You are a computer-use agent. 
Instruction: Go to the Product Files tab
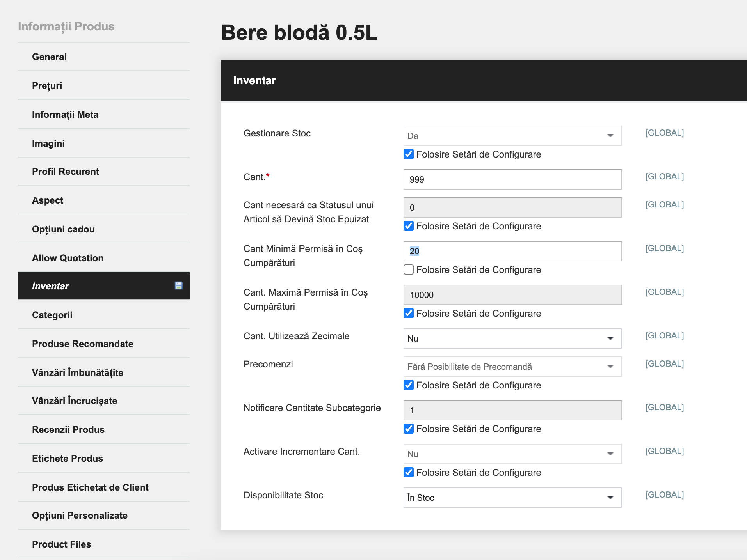tap(104, 544)
